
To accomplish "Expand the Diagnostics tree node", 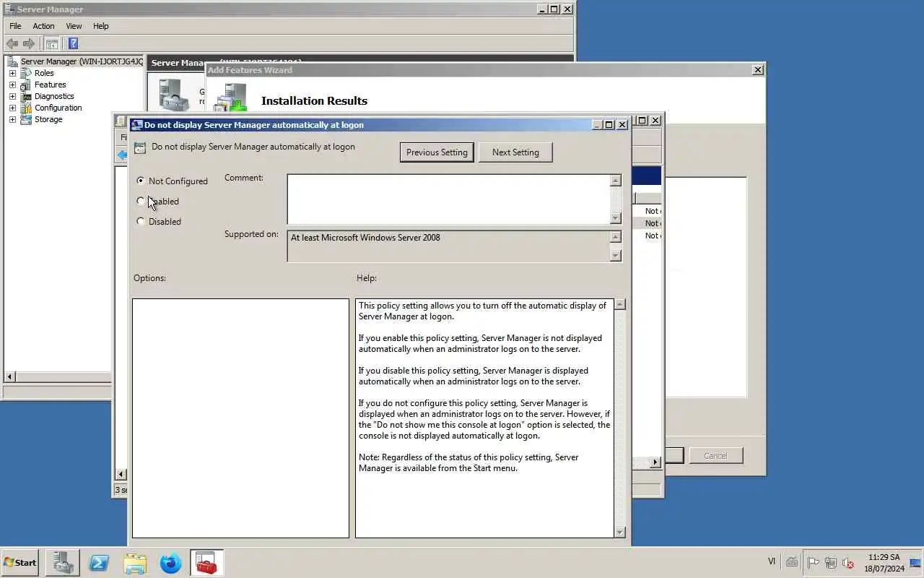I will click(12, 96).
